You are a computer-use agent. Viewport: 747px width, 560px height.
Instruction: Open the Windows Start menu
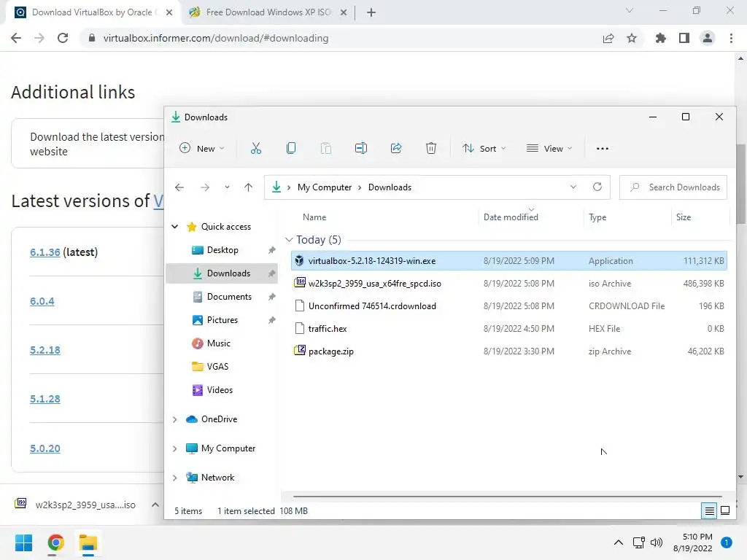point(23,542)
